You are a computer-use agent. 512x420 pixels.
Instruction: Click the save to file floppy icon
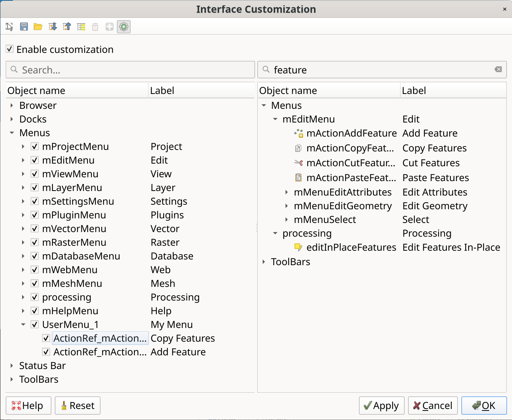tap(24, 27)
